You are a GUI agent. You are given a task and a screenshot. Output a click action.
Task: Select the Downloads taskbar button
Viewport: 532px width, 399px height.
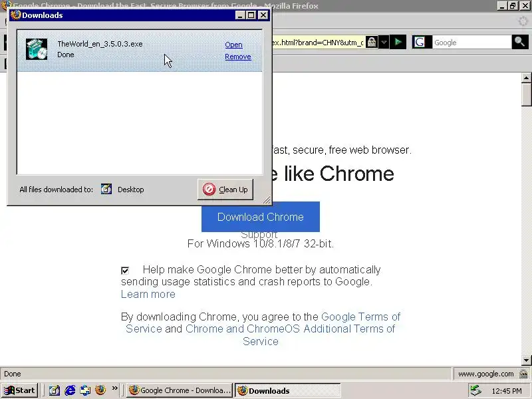tap(288, 390)
